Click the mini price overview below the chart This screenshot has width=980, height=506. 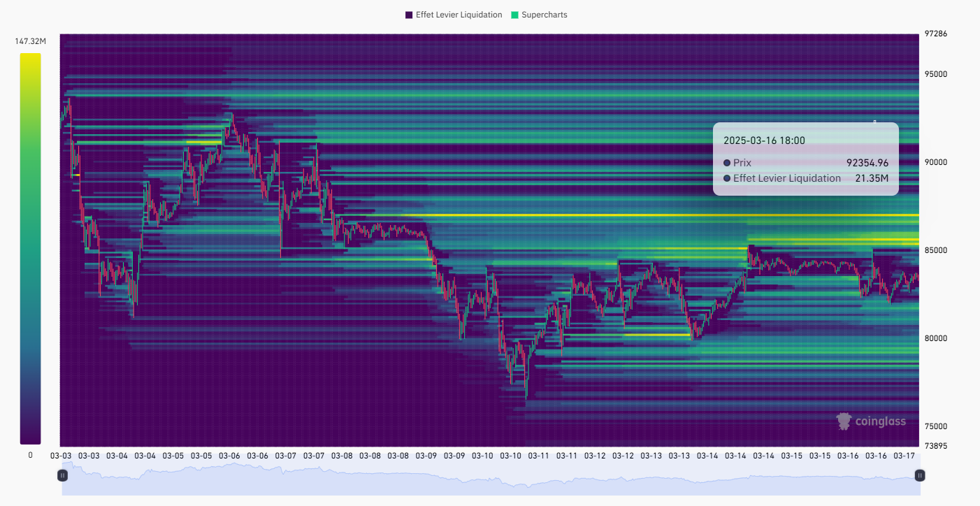point(491,475)
